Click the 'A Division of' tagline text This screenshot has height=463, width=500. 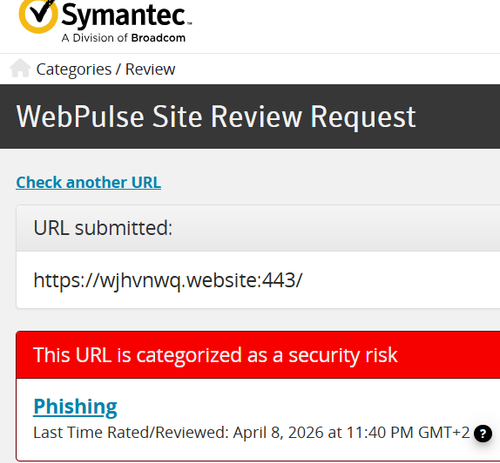[95, 38]
